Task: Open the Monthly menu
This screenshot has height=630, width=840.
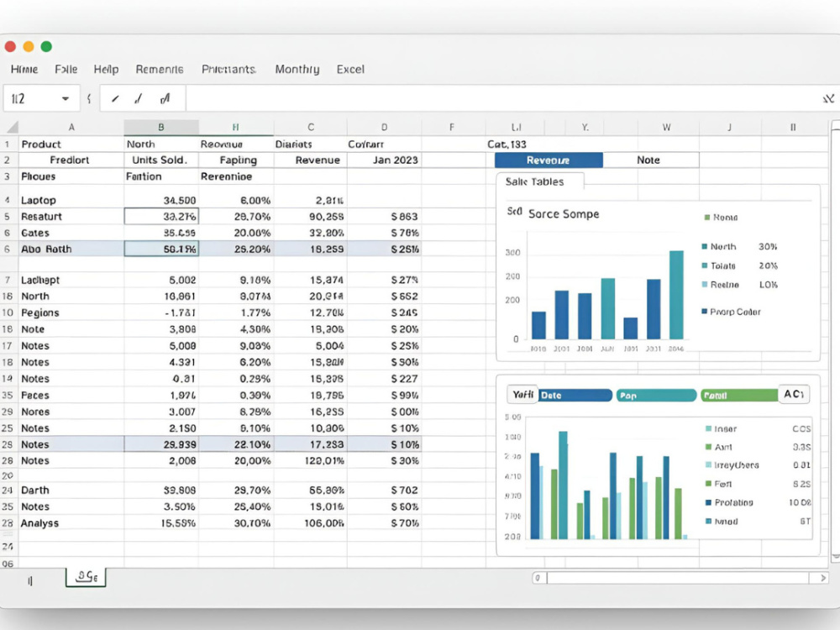Action: tap(297, 69)
